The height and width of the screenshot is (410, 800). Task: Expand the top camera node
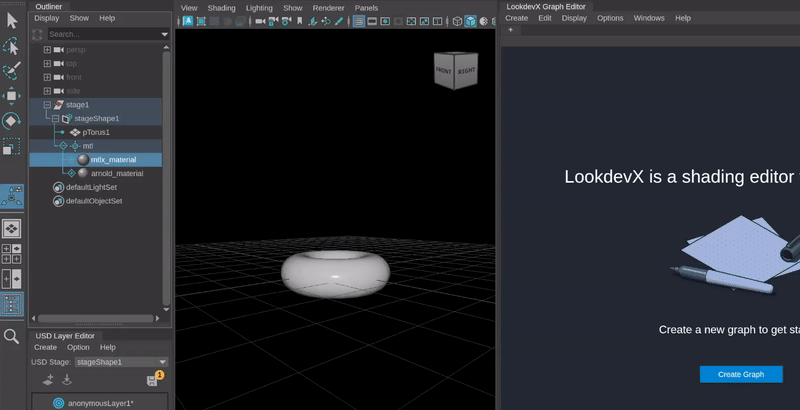(47, 64)
